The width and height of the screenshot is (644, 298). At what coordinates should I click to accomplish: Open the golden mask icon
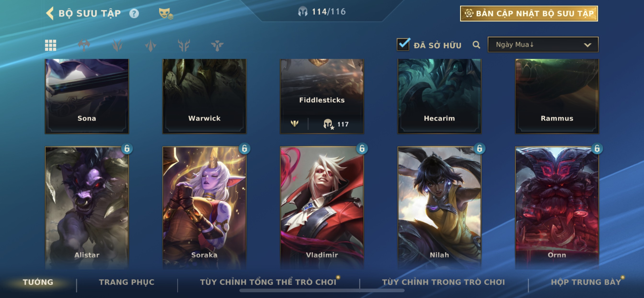tap(166, 13)
